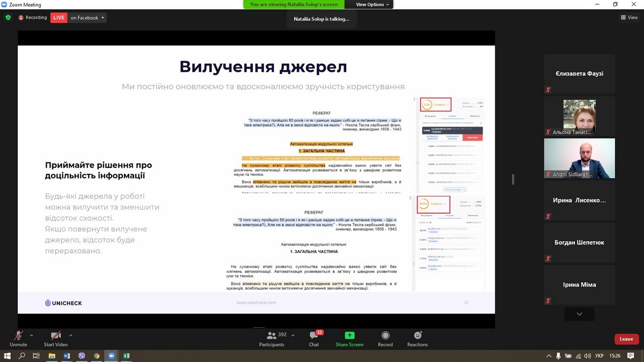Screen dimensions: 644x362
Task: Start recording with the Record button
Action: (385, 338)
